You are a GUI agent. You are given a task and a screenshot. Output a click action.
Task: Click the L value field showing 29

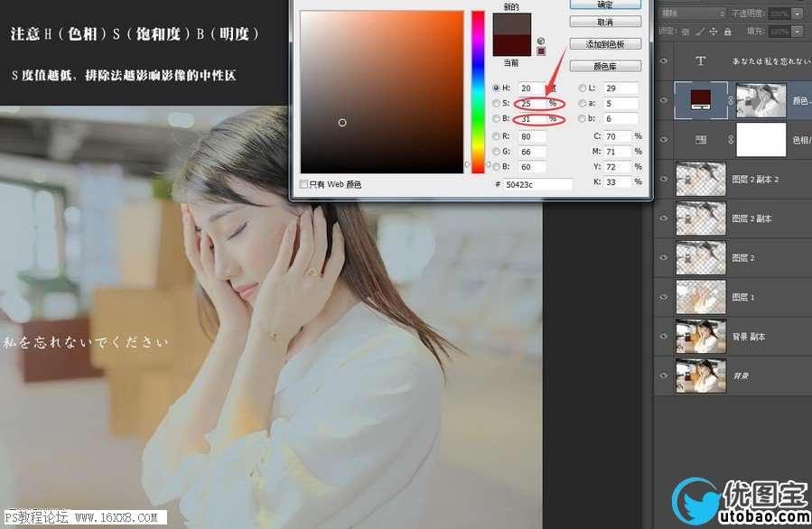pos(620,88)
